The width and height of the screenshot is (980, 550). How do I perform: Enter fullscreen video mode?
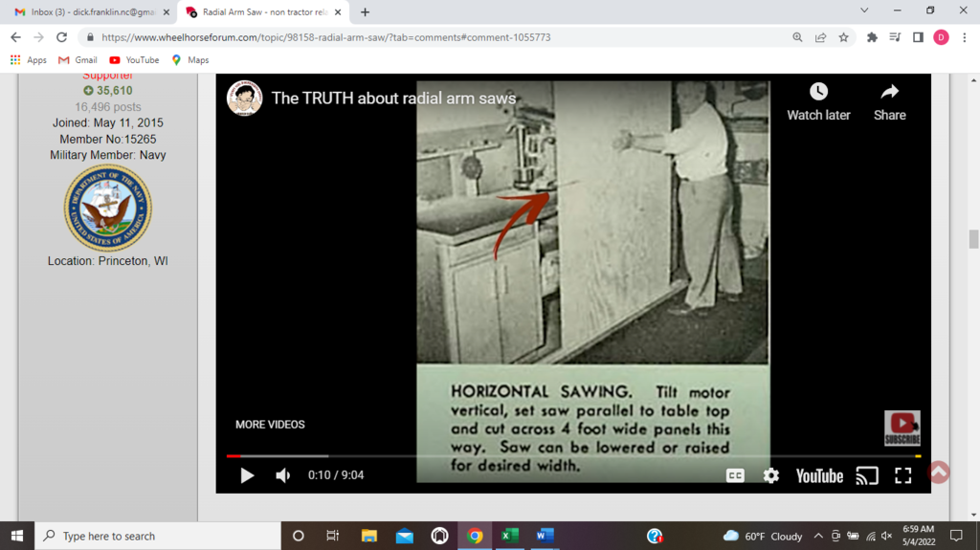click(903, 475)
